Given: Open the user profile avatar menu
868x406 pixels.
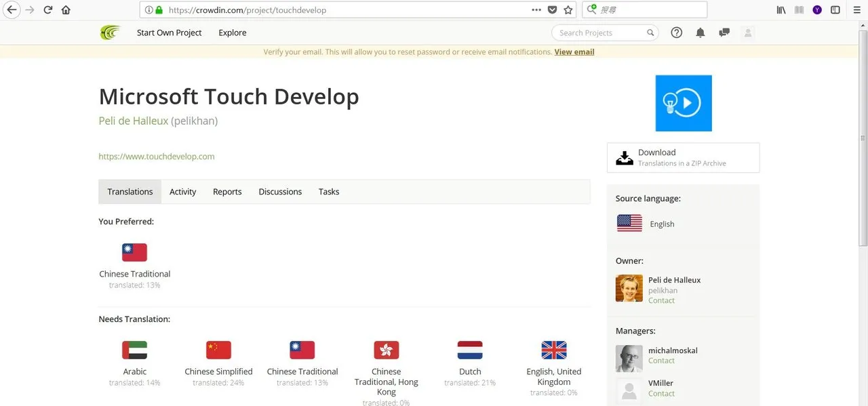Looking at the screenshot, I should pyautogui.click(x=749, y=33).
